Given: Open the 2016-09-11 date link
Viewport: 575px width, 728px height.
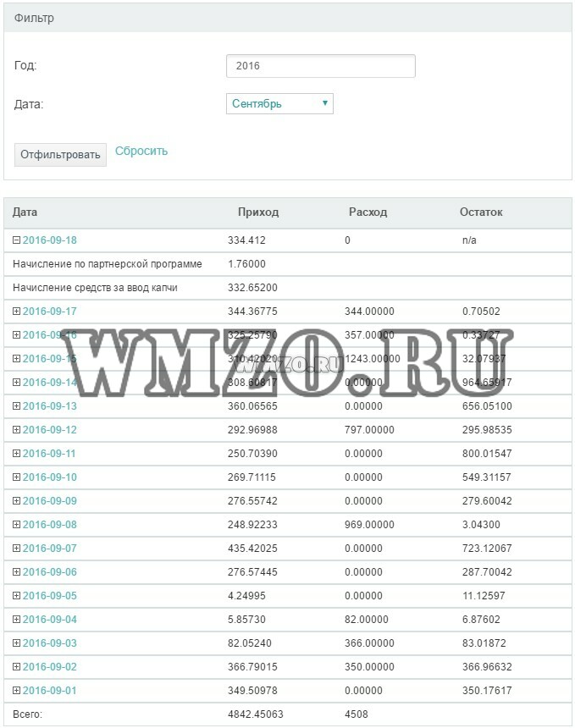Looking at the screenshot, I should coord(49,453).
